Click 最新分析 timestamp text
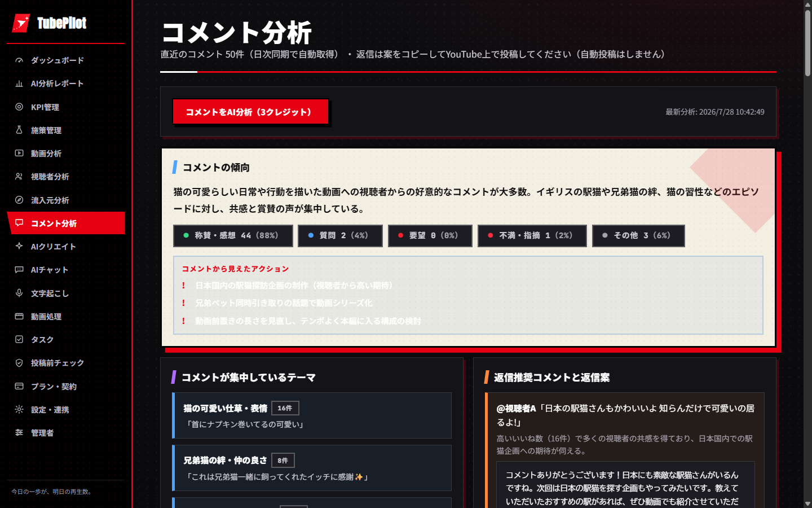Image resolution: width=812 pixels, height=508 pixels. click(715, 112)
